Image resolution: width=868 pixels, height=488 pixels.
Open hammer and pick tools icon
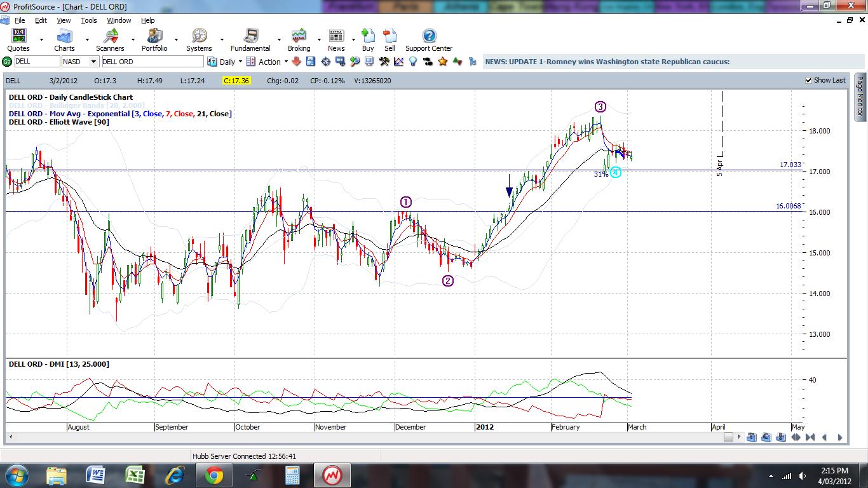(x=384, y=62)
